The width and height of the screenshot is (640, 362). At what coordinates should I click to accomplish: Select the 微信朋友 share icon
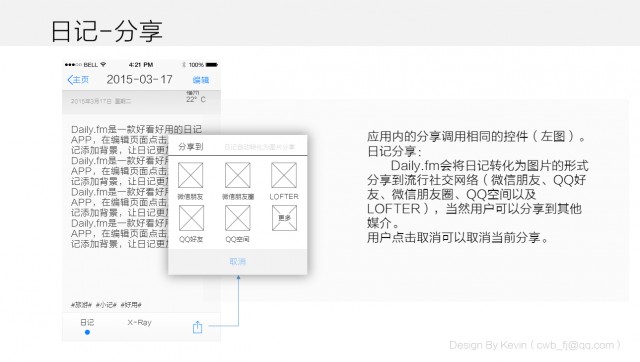pos(191,175)
